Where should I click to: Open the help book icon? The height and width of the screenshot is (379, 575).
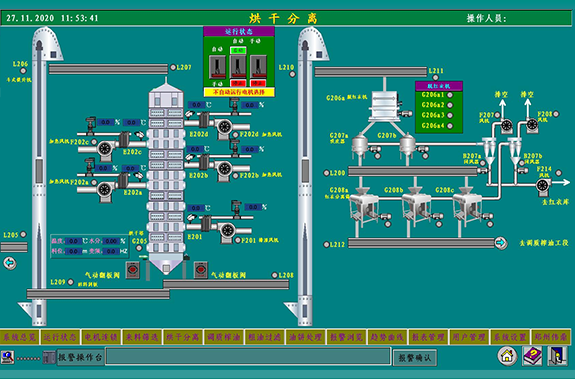point(532,356)
